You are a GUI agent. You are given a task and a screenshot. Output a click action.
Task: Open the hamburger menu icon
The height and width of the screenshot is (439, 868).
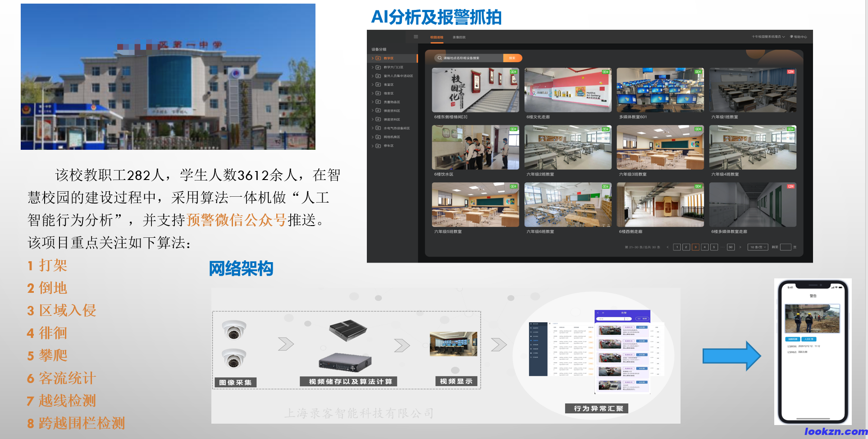416,37
